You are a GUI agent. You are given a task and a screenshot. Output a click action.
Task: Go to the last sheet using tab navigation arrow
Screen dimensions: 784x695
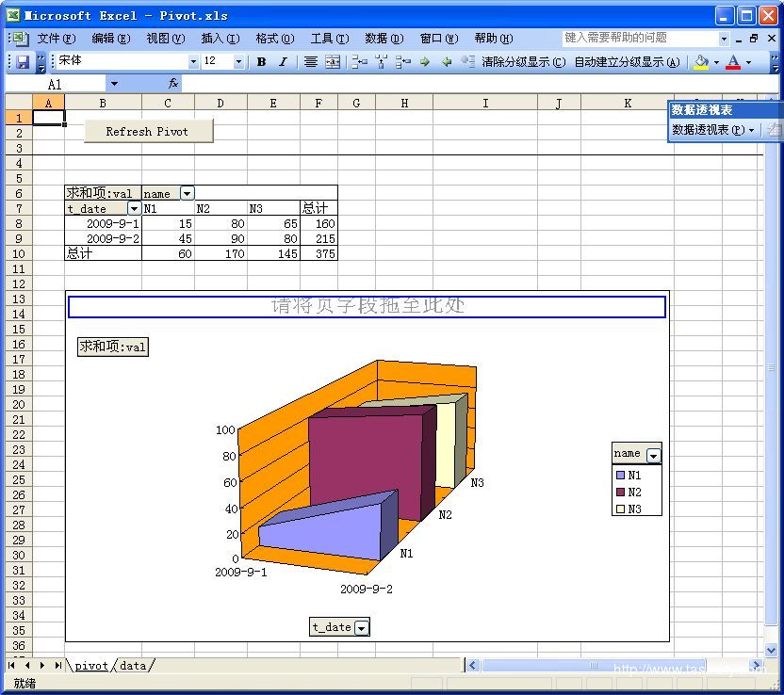58,666
